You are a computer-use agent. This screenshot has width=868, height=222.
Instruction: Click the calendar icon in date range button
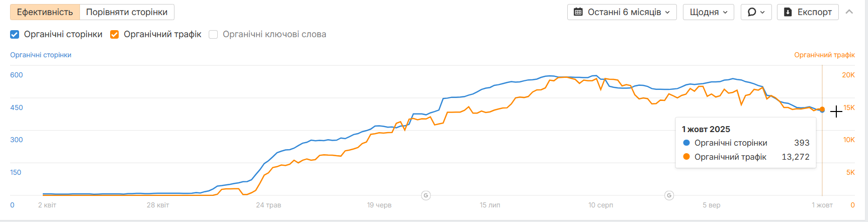pos(578,12)
